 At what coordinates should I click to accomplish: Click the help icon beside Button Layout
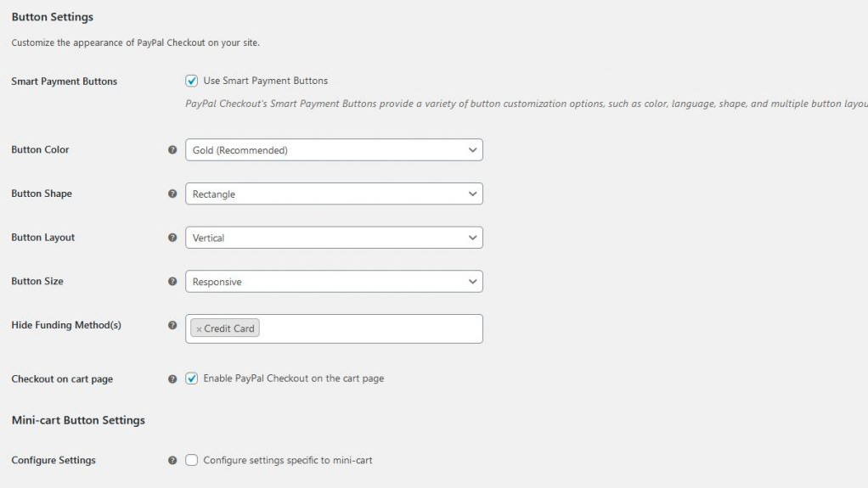click(x=172, y=238)
